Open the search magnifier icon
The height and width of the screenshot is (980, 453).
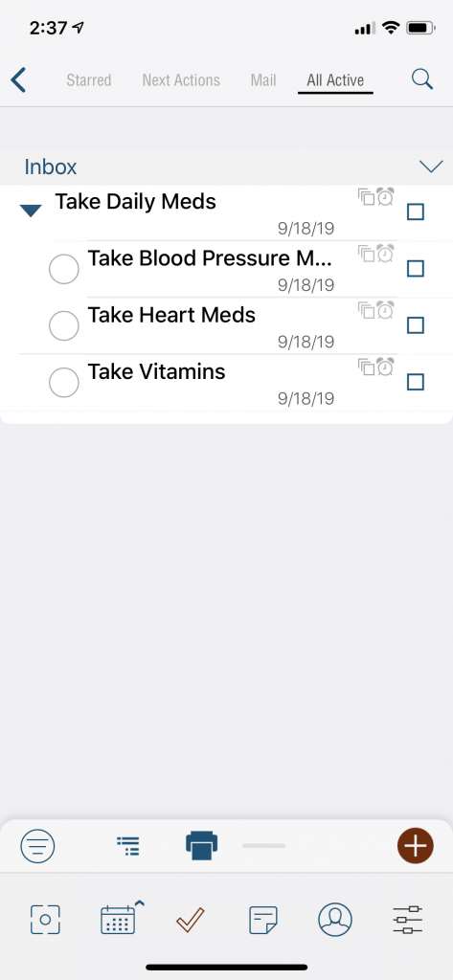(x=422, y=79)
